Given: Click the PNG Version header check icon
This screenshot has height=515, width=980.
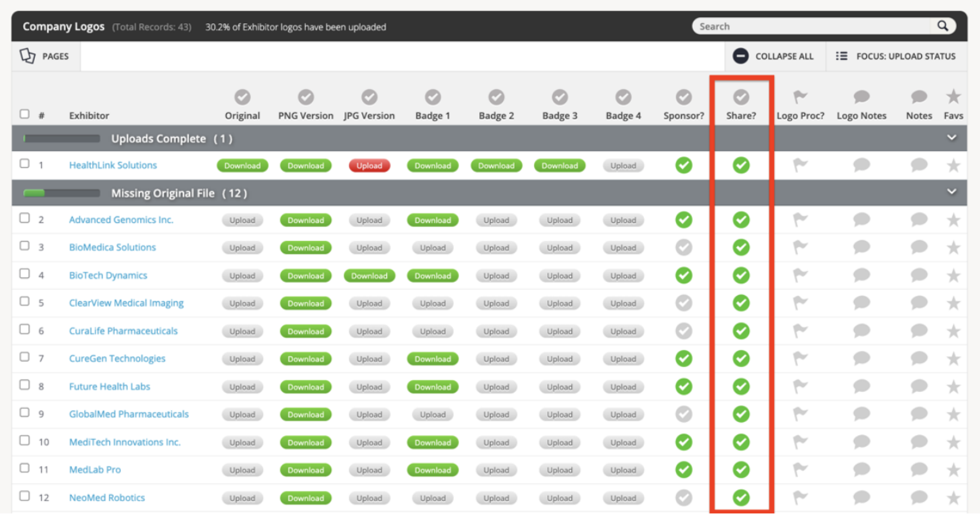Looking at the screenshot, I should tap(306, 97).
